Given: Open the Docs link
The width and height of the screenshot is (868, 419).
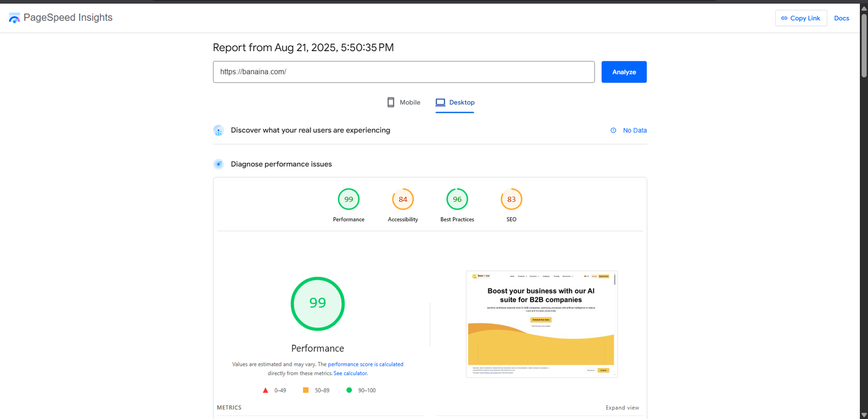Looking at the screenshot, I should (841, 18).
